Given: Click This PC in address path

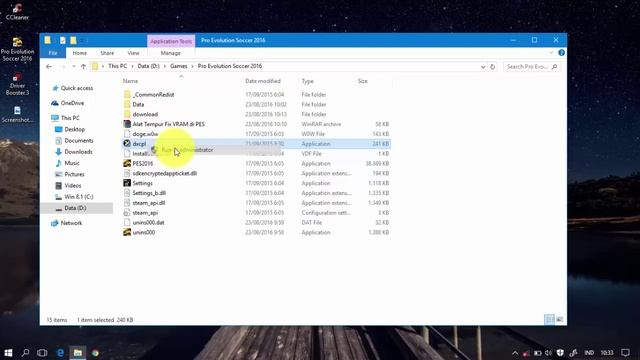Looking at the screenshot, I should (118, 66).
